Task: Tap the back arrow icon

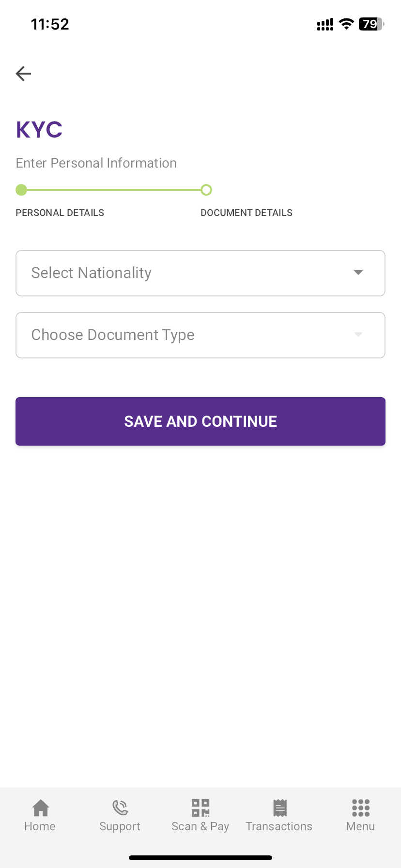Action: (x=23, y=74)
